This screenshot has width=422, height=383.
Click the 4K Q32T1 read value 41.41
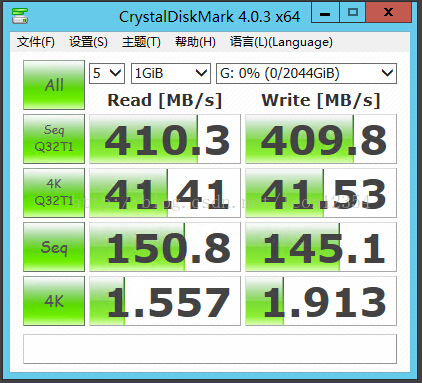coord(165,193)
